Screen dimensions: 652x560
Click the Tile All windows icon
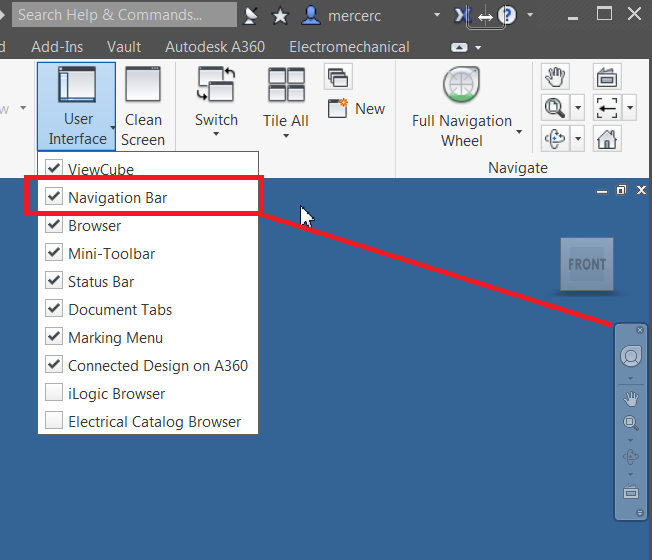tap(286, 84)
